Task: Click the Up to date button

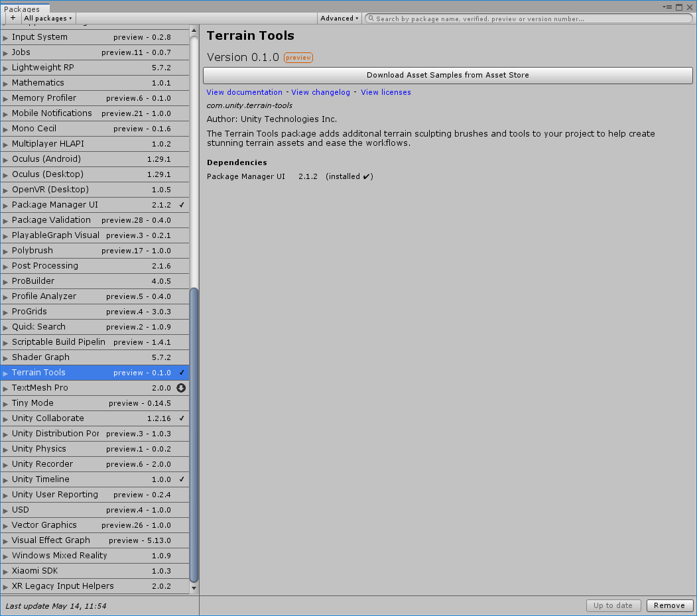Action: [613, 605]
